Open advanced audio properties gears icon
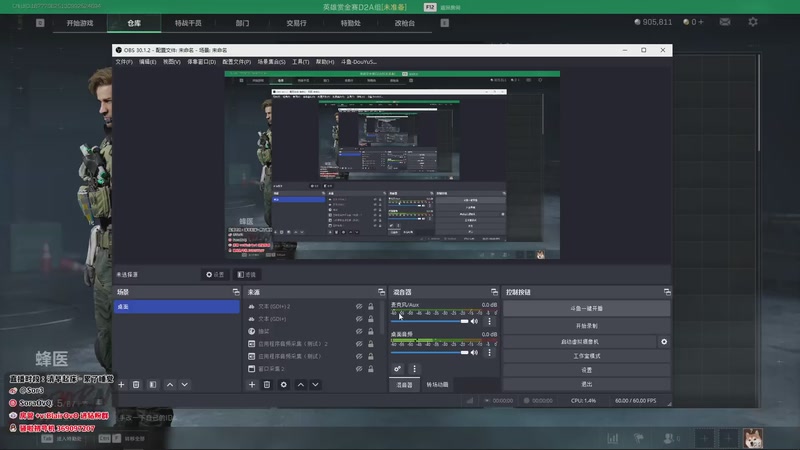800x450 pixels. pyautogui.click(x=397, y=368)
